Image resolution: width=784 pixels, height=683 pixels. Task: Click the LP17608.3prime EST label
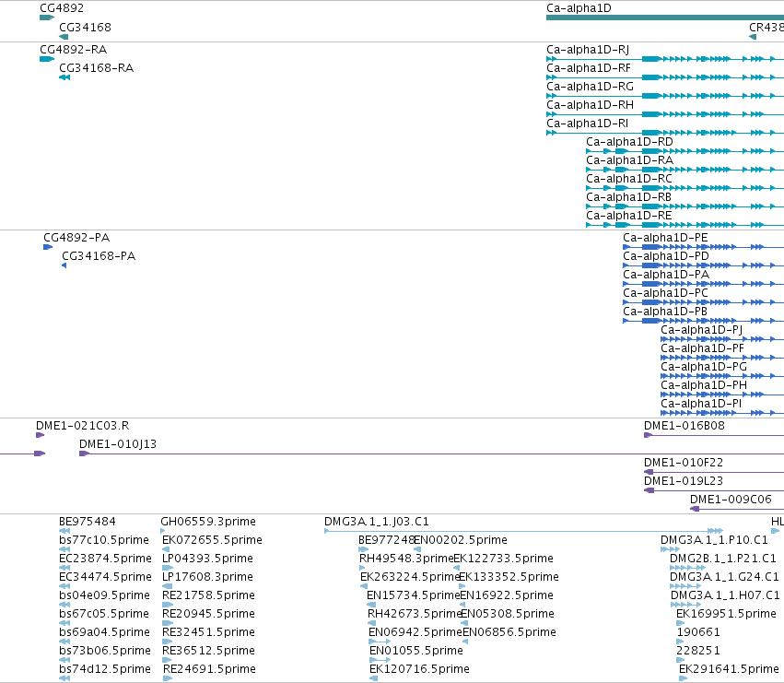tap(207, 577)
